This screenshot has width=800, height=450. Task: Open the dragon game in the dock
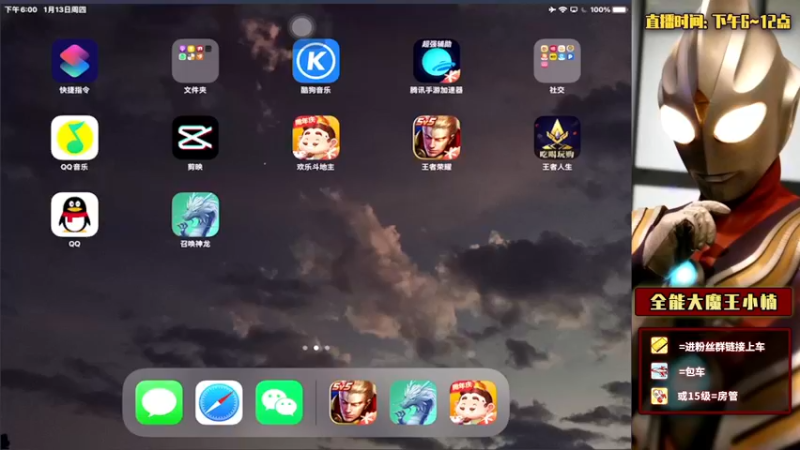pos(413,403)
